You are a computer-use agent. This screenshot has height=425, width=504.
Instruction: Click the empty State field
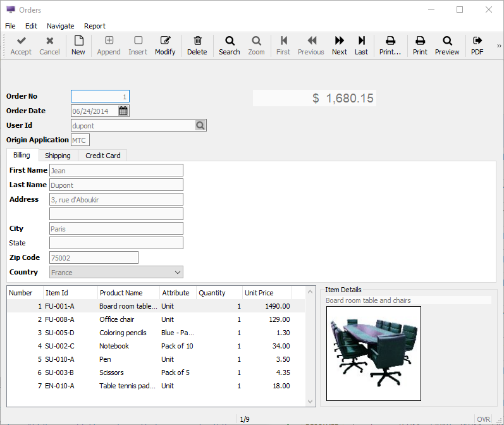116,243
